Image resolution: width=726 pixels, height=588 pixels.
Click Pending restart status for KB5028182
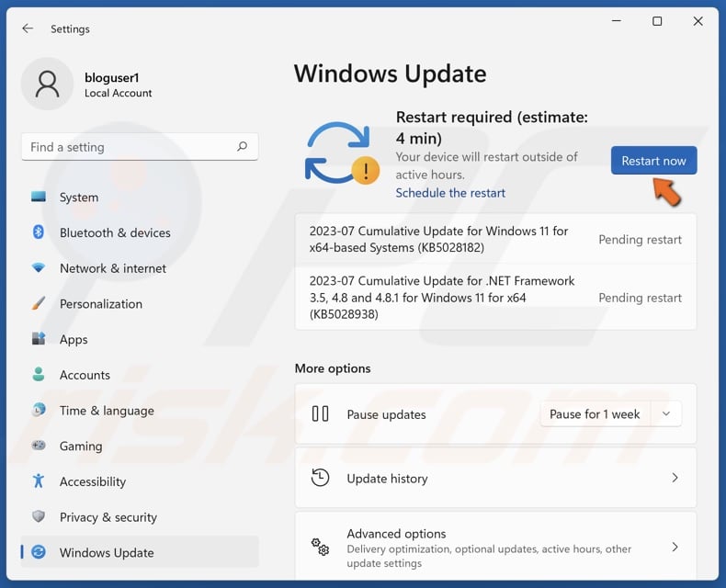[x=640, y=240]
